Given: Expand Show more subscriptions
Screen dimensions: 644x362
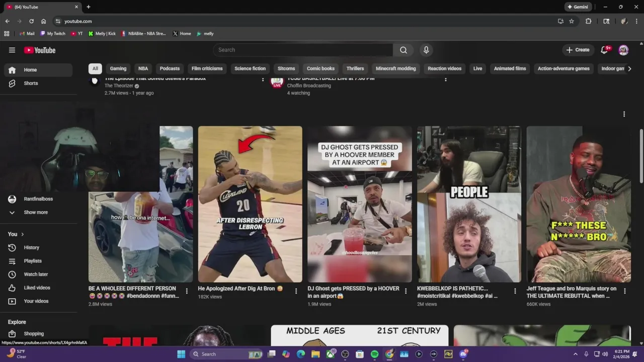Looking at the screenshot, I should 38,212.
